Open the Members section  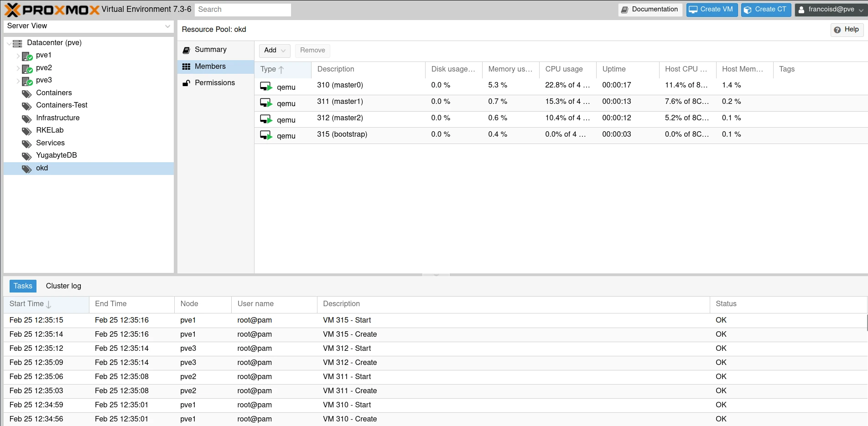click(x=215, y=67)
